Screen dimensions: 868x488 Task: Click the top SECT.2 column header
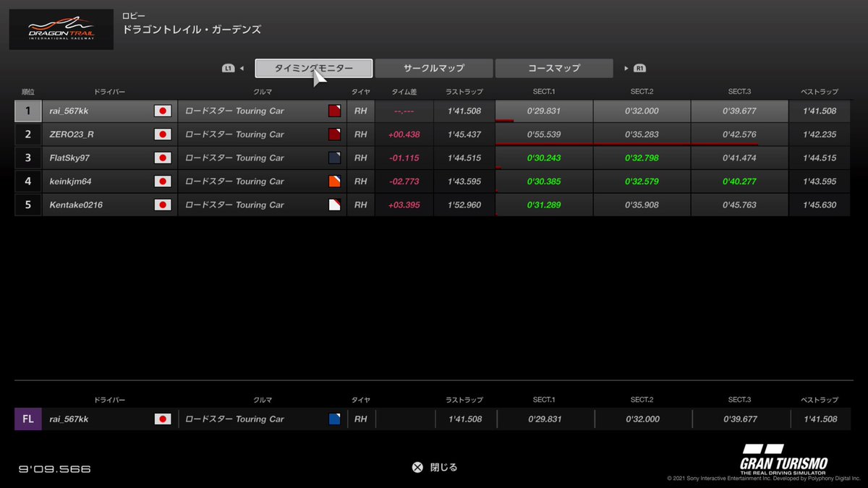pos(642,91)
